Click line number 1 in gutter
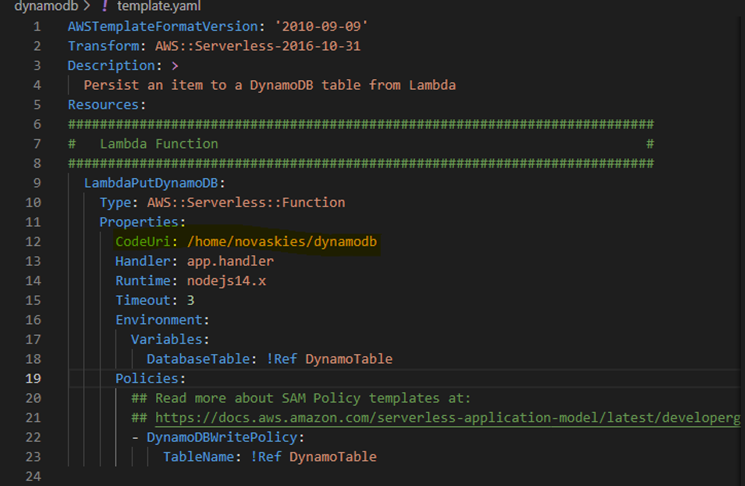 point(37,27)
